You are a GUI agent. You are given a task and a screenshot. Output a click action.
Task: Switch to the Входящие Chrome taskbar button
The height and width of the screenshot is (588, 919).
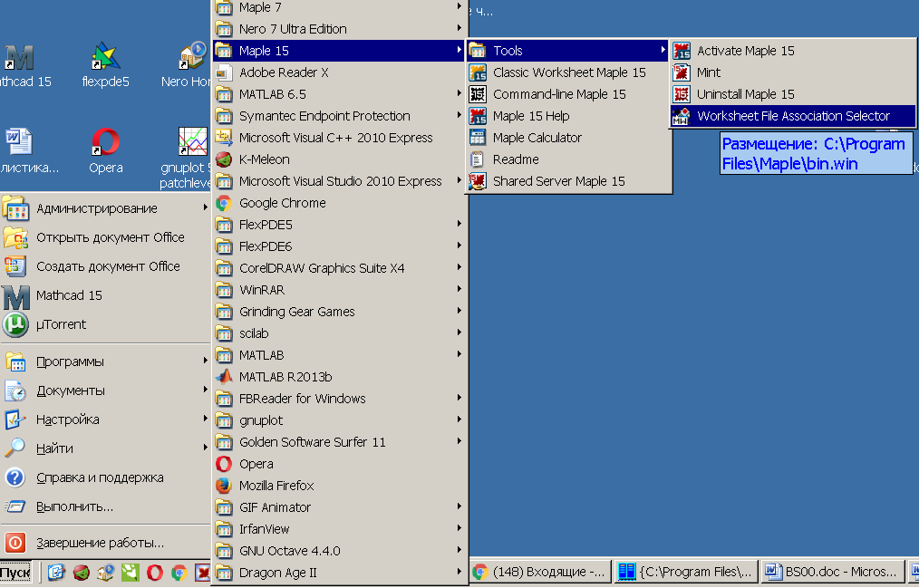pos(540,572)
